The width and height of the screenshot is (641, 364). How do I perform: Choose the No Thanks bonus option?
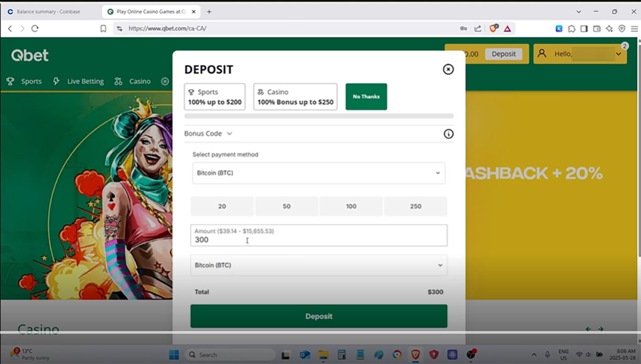[366, 97]
